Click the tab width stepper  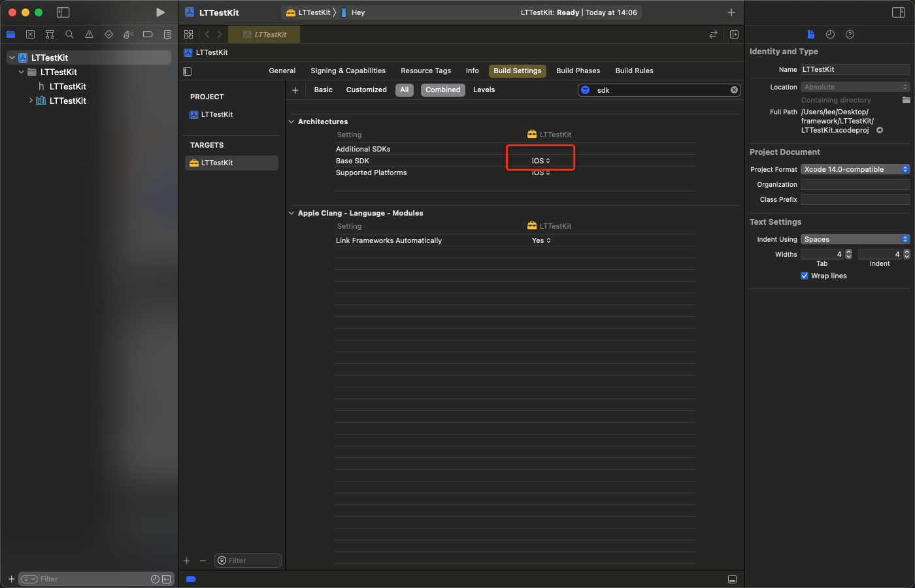pos(848,254)
